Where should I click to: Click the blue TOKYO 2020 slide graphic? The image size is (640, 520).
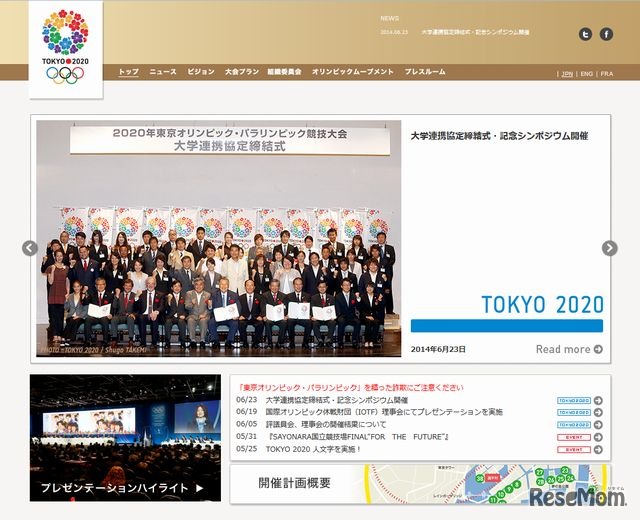507,312
